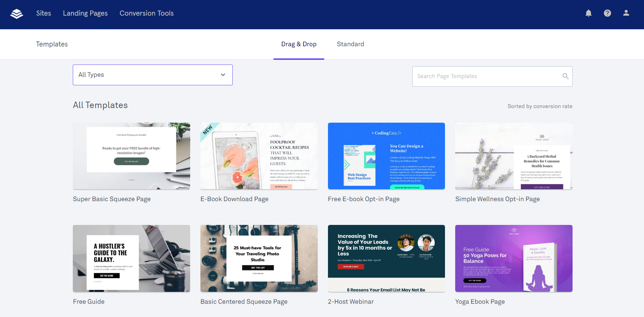This screenshot has height=317, width=644.
Task: Select the Simple Wellness Opt-in Page thumbnail
Action: (x=514, y=156)
